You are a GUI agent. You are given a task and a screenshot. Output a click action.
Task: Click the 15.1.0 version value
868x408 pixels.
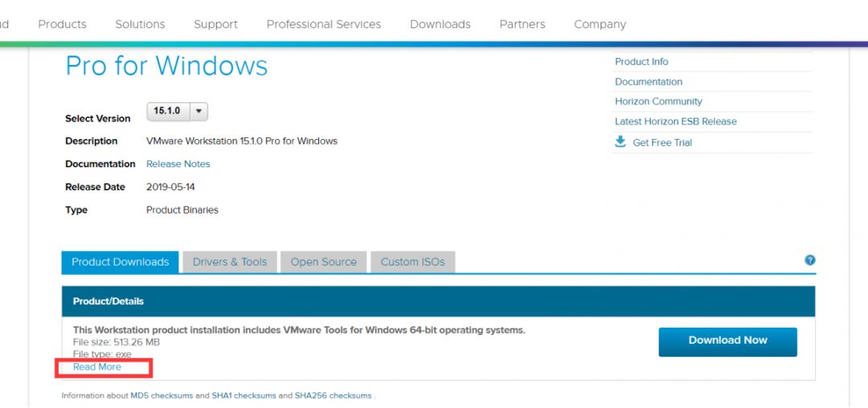click(x=166, y=111)
